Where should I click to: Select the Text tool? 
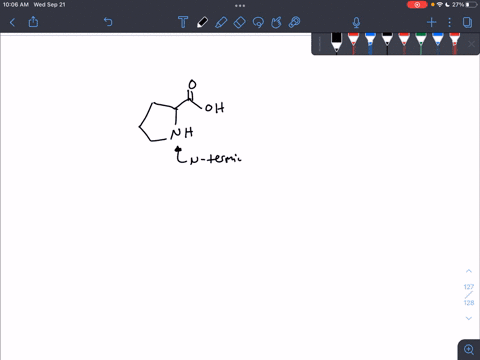coord(183,22)
